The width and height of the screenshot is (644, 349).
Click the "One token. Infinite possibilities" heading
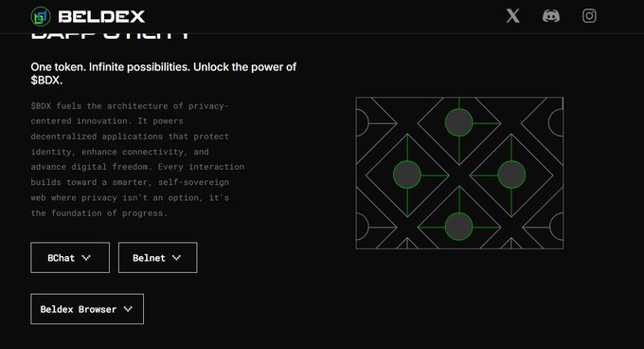pyautogui.click(x=164, y=73)
